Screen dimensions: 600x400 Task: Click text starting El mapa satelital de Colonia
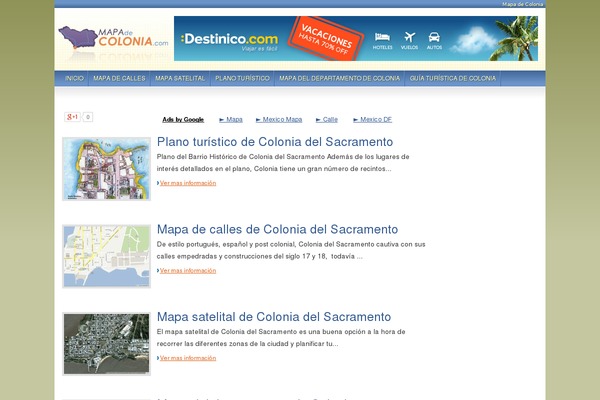281,338
